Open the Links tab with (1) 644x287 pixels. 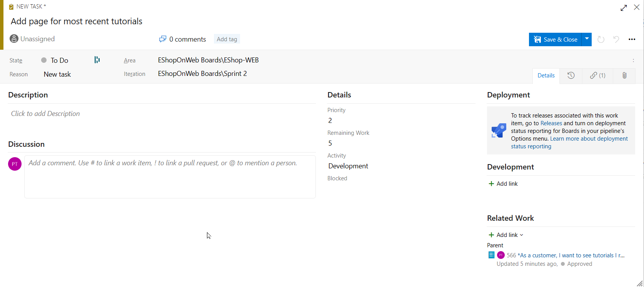coord(597,76)
